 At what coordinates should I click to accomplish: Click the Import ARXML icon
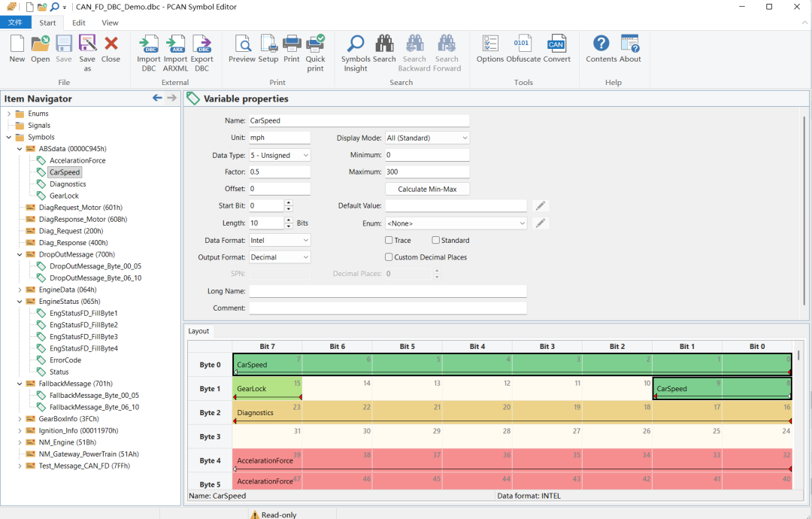(176, 47)
